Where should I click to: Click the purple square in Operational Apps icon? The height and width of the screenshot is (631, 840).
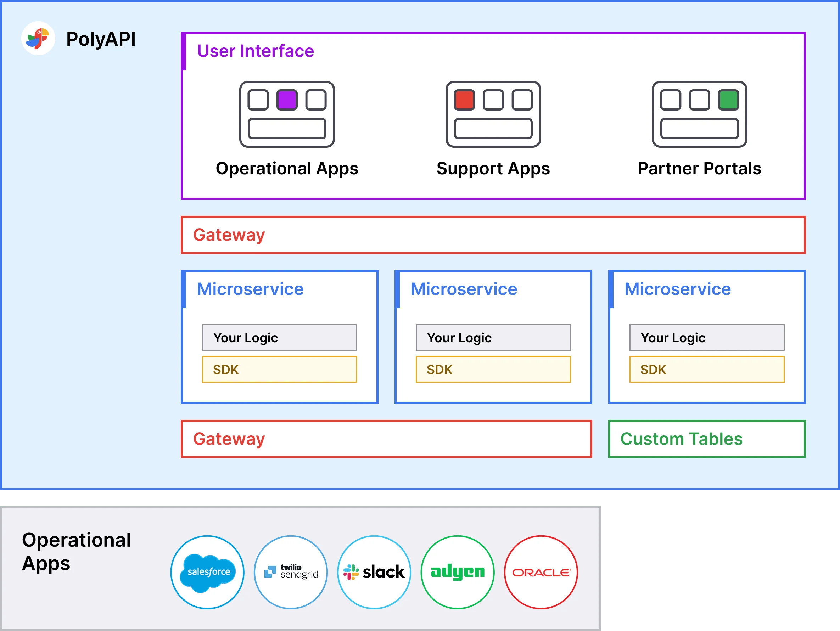(x=287, y=100)
